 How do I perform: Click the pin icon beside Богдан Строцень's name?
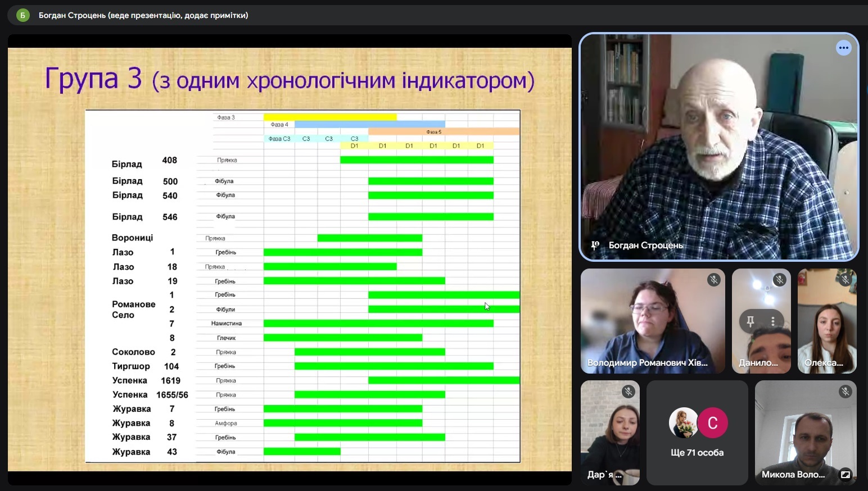click(595, 245)
